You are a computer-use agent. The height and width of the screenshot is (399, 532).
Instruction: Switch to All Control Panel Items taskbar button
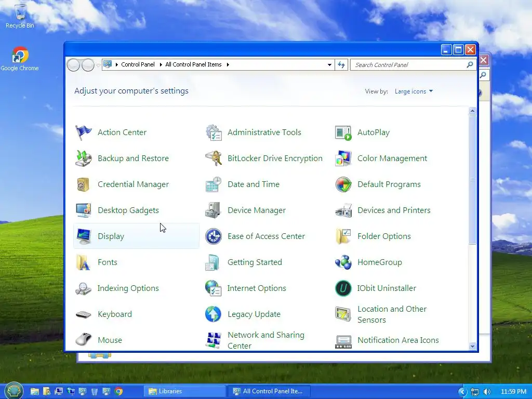coord(269,391)
